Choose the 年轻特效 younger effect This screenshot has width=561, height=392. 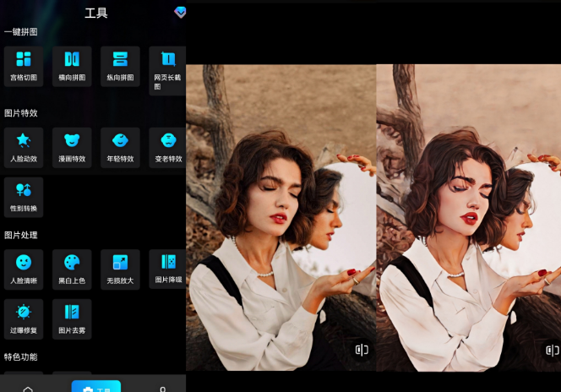(120, 147)
